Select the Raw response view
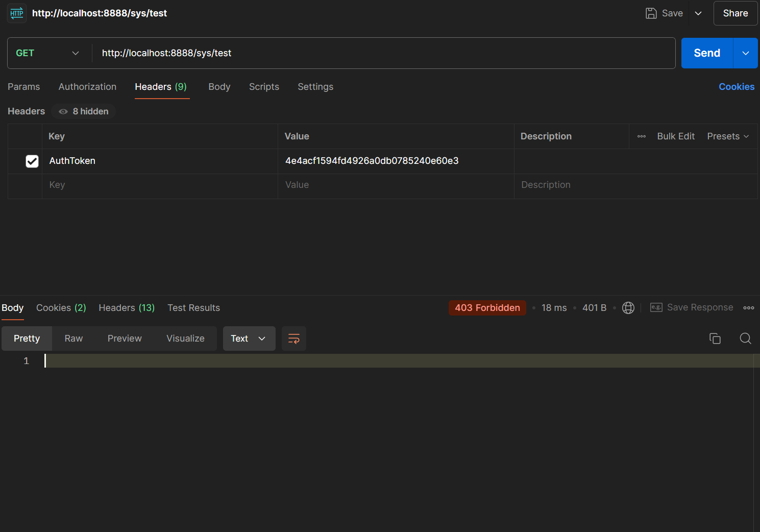This screenshot has height=532, width=760. click(x=73, y=338)
